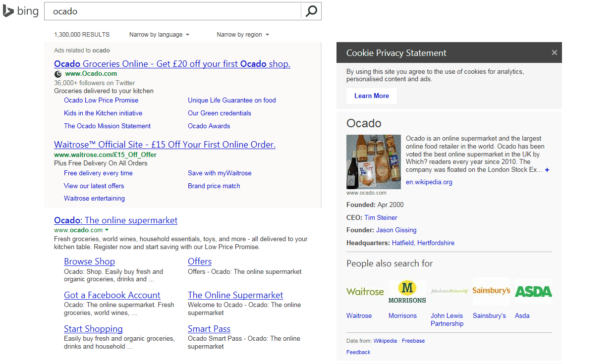Open the Narrow by language dropdown

click(159, 35)
